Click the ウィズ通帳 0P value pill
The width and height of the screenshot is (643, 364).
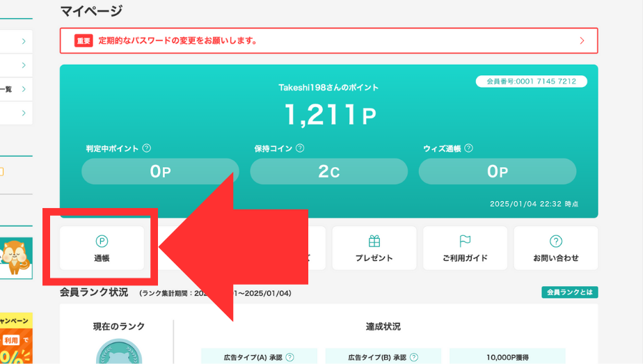tap(497, 171)
